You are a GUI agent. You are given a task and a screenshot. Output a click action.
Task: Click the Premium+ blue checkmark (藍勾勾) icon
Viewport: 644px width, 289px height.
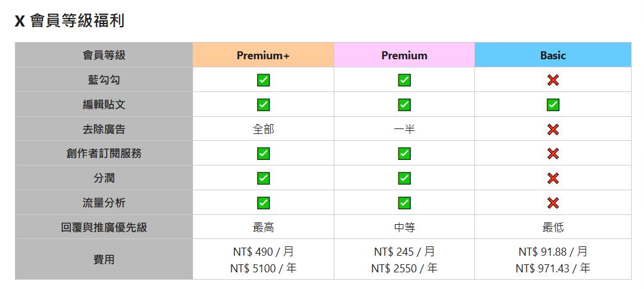263,80
